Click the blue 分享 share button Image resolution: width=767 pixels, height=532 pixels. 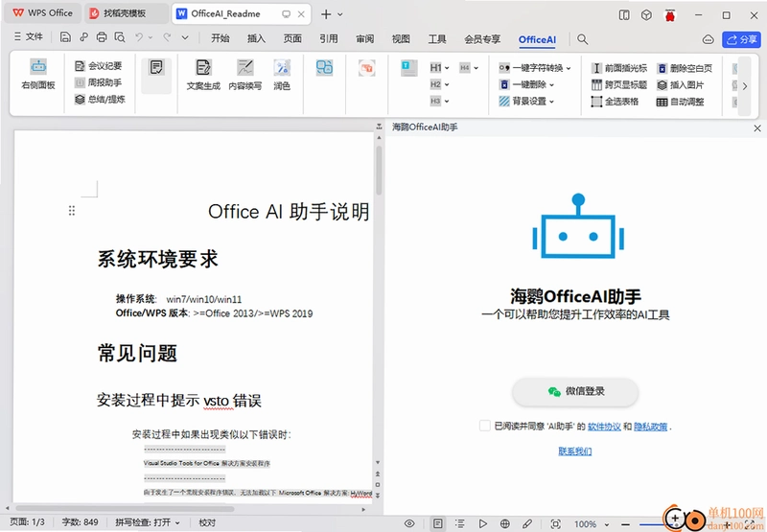click(x=741, y=39)
